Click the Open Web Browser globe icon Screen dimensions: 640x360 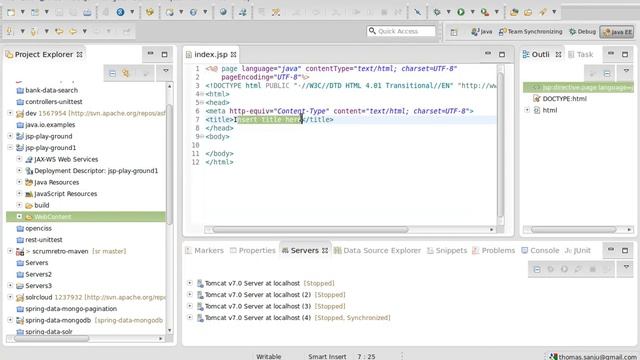point(223,12)
